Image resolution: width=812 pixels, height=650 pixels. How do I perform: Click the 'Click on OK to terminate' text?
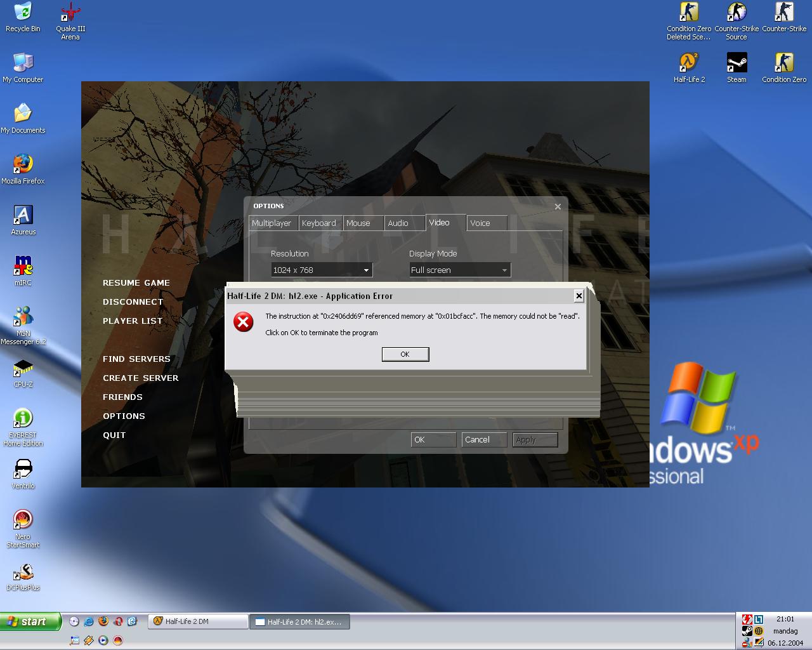pyautogui.click(x=322, y=333)
